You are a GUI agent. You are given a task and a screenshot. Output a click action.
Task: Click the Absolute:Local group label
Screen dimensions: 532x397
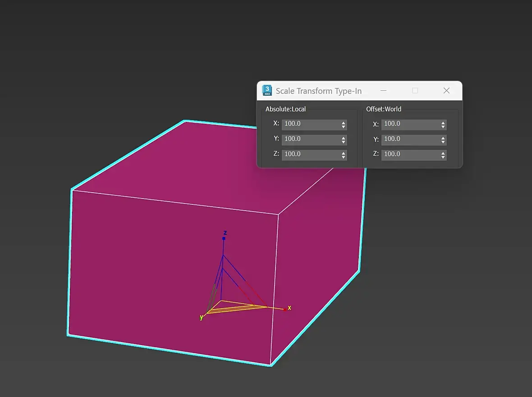[x=286, y=109]
